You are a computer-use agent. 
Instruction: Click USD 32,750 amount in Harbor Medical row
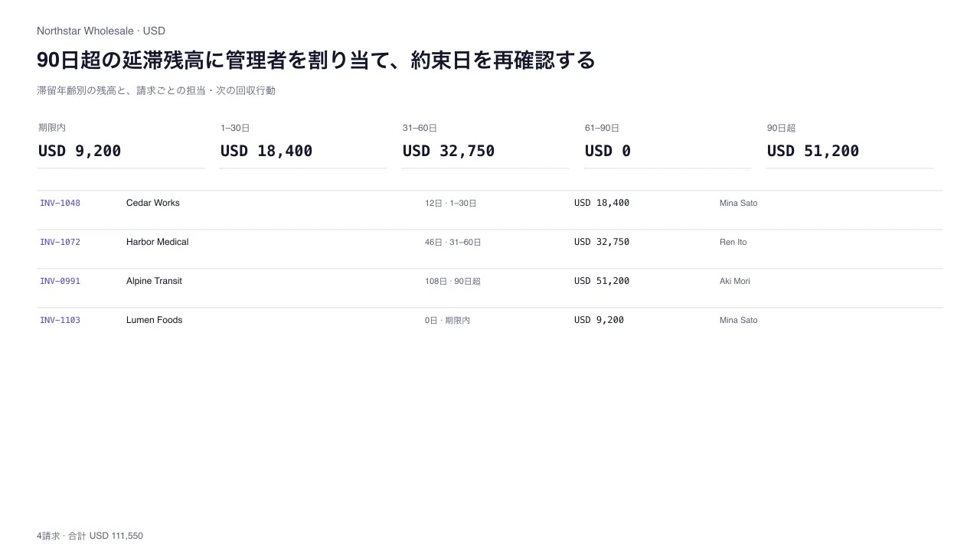click(602, 242)
